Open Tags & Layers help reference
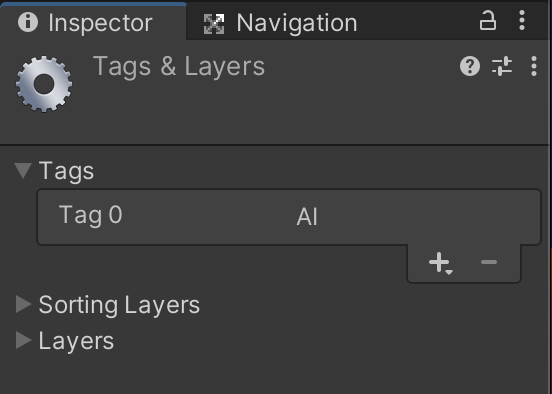This screenshot has width=552, height=394. 470,66
